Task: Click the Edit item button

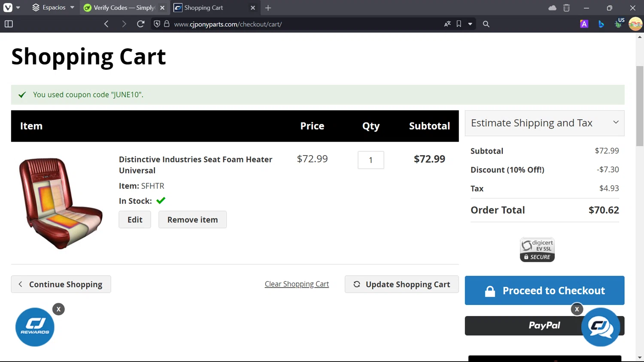Action: 135,220
